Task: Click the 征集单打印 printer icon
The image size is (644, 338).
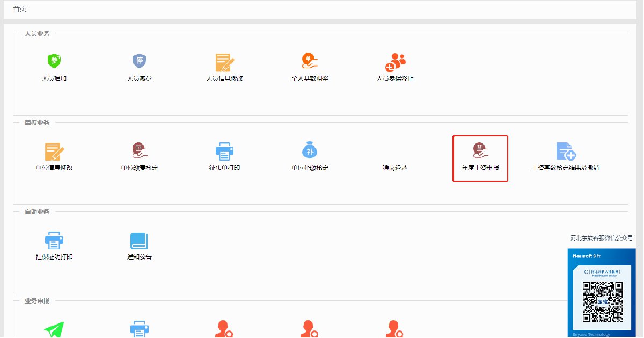Action: pyautogui.click(x=224, y=152)
